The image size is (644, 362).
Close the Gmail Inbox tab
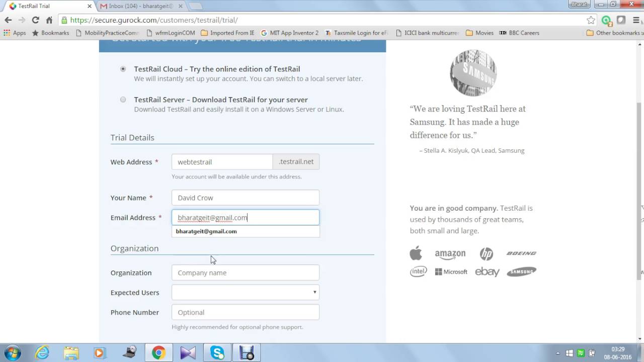181,6
